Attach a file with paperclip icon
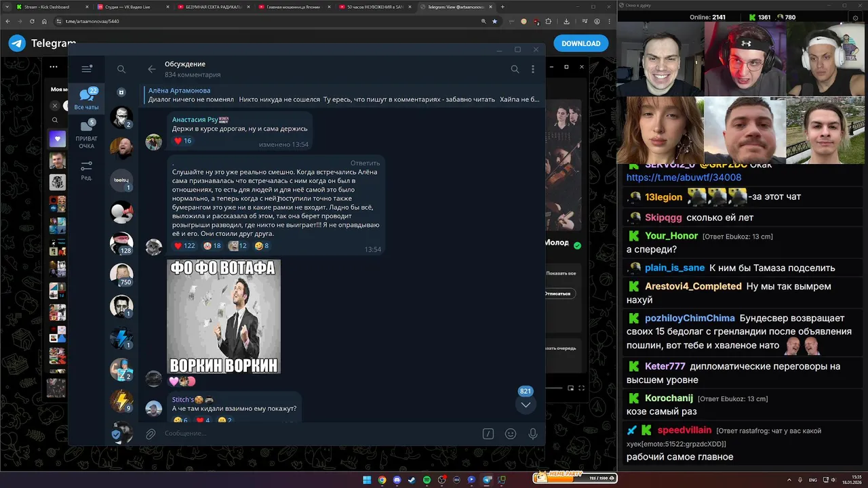The width and height of the screenshot is (868, 488). 151,434
